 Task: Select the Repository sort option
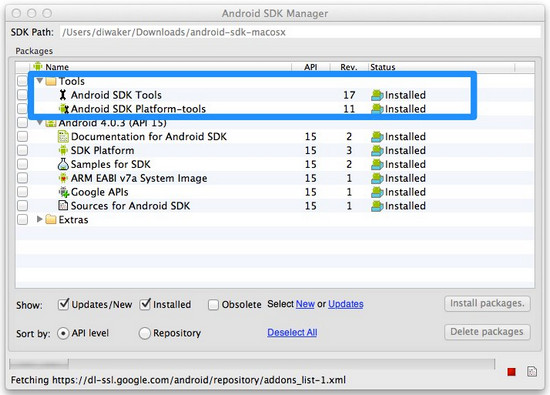[145, 333]
